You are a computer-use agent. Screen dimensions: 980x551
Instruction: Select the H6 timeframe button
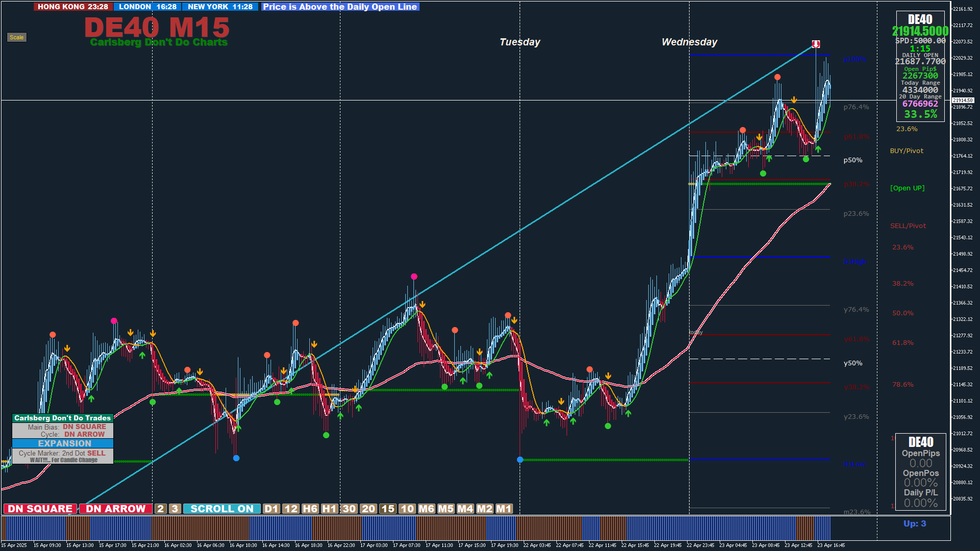click(310, 509)
